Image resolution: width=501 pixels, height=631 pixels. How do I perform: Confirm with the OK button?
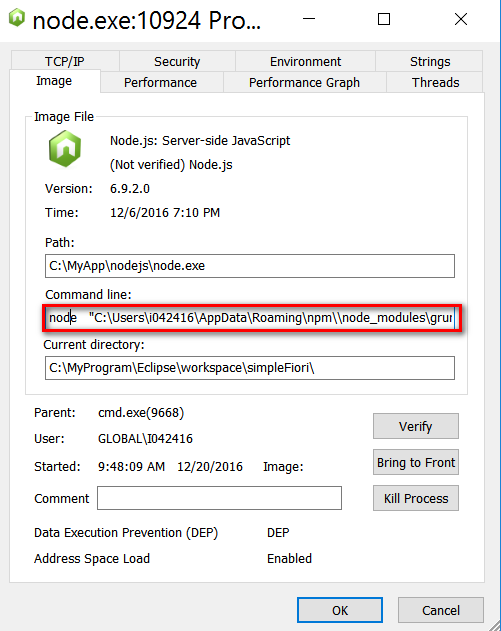pyautogui.click(x=340, y=610)
